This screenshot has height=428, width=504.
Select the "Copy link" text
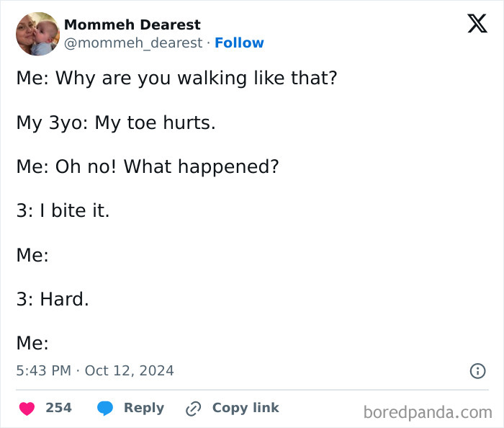click(245, 408)
